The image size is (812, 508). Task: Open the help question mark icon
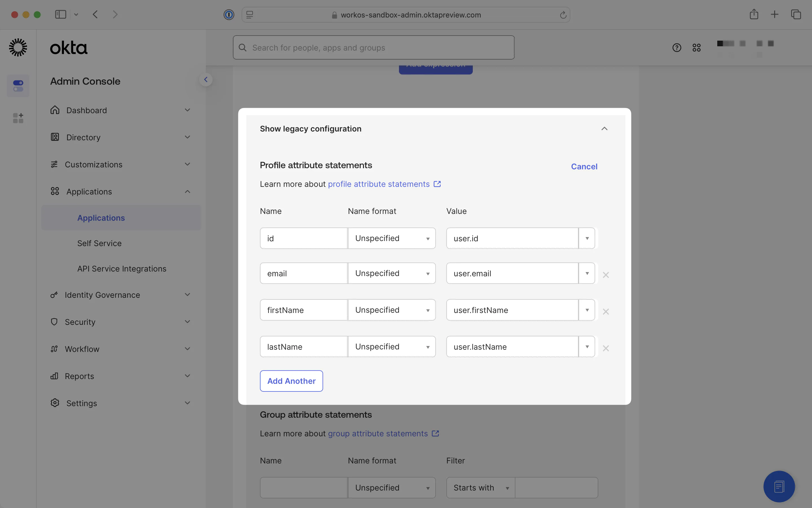click(676, 48)
